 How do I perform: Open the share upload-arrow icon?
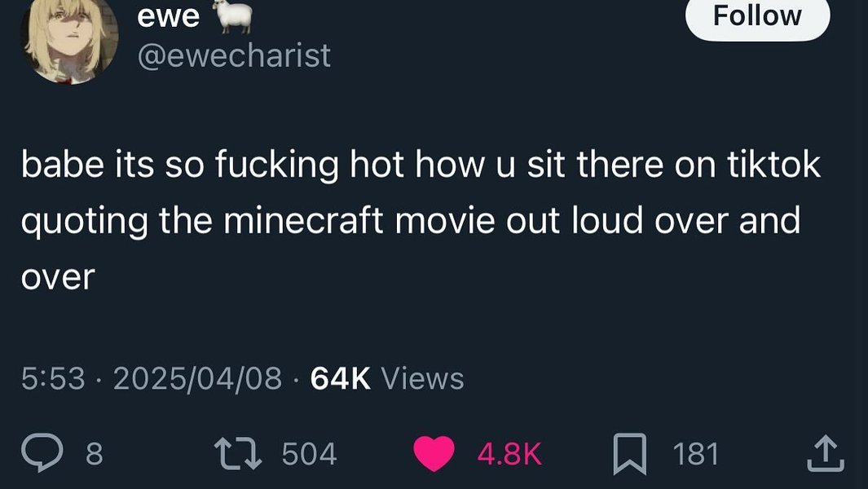(826, 454)
